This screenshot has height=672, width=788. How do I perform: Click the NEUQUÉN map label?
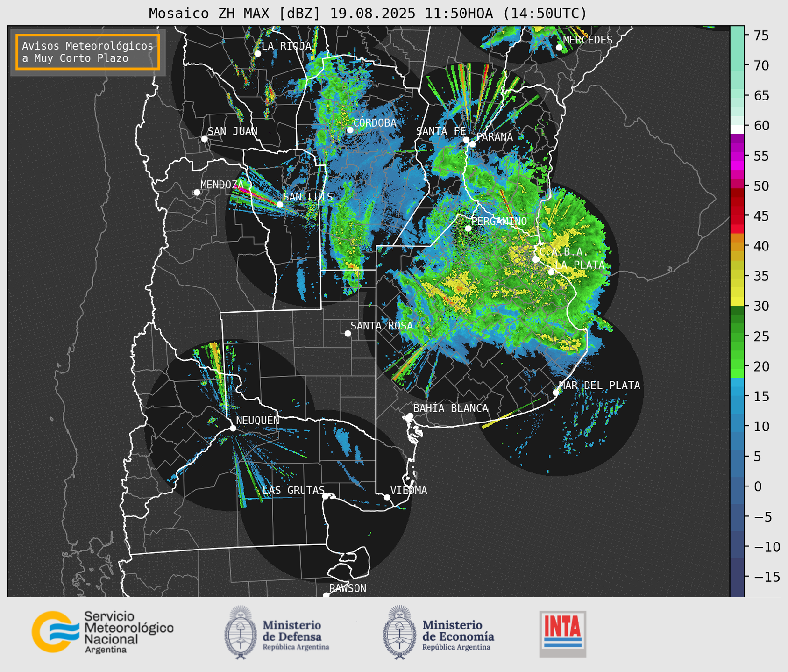tap(258, 420)
